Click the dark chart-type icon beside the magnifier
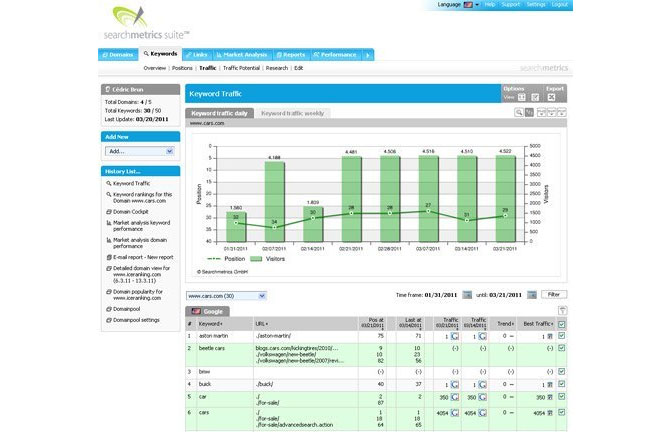The width and height of the screenshot is (672, 432). (x=529, y=113)
